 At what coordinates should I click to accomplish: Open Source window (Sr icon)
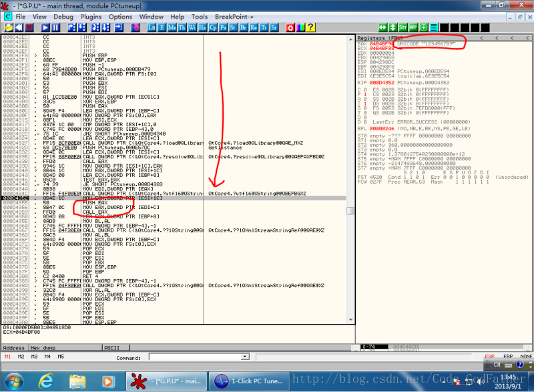click(x=274, y=27)
